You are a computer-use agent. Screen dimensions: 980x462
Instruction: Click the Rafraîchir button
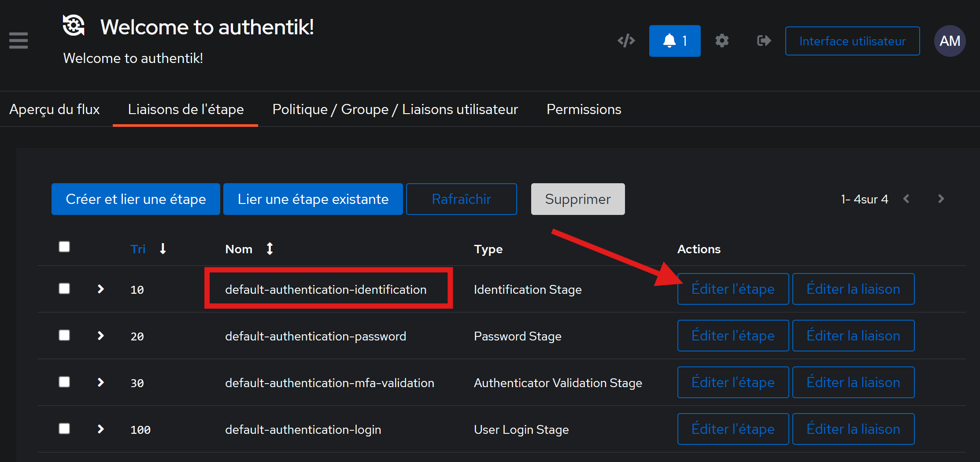461,199
